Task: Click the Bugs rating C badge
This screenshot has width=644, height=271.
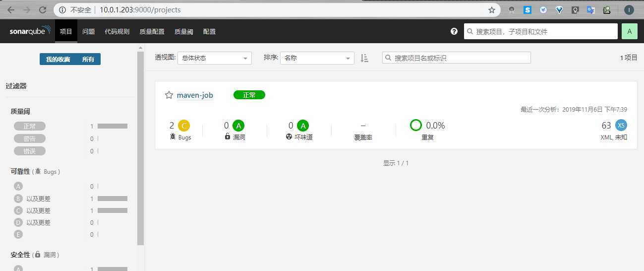Action: (184, 126)
